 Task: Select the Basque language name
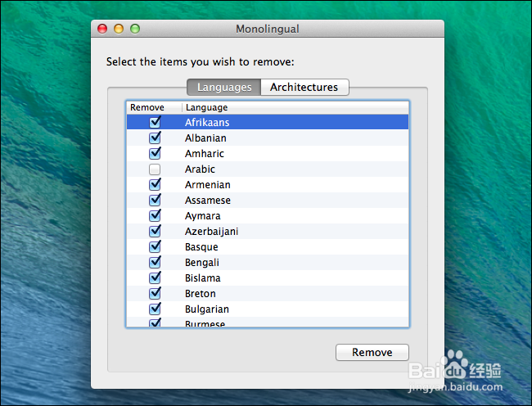click(x=201, y=247)
